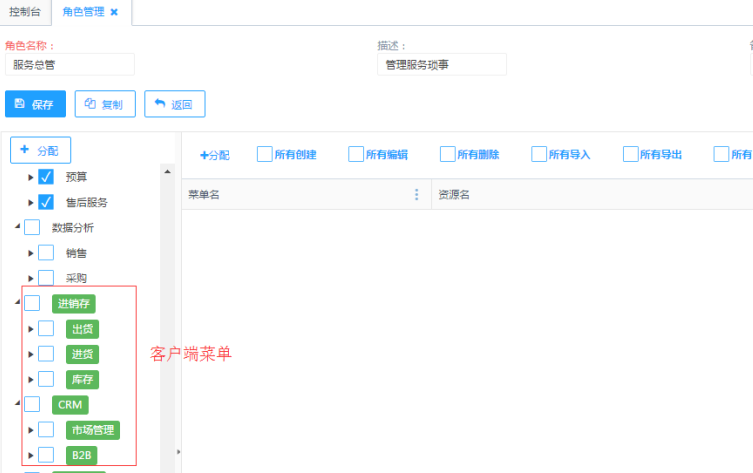Image resolution: width=753 pixels, height=473 pixels.
Task: Toggle the 所有创建 checkbox
Action: pyautogui.click(x=265, y=154)
